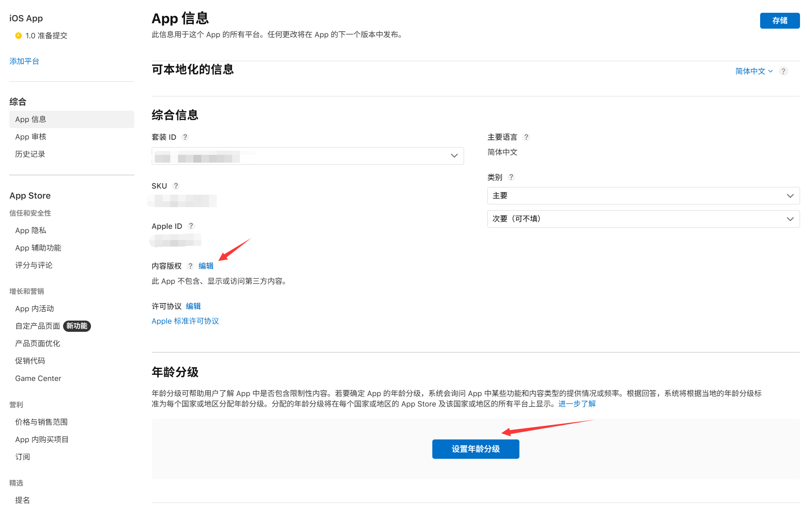The height and width of the screenshot is (513, 812).
Task: Click help icon beside 简体中文 language selector
Action: [783, 71]
